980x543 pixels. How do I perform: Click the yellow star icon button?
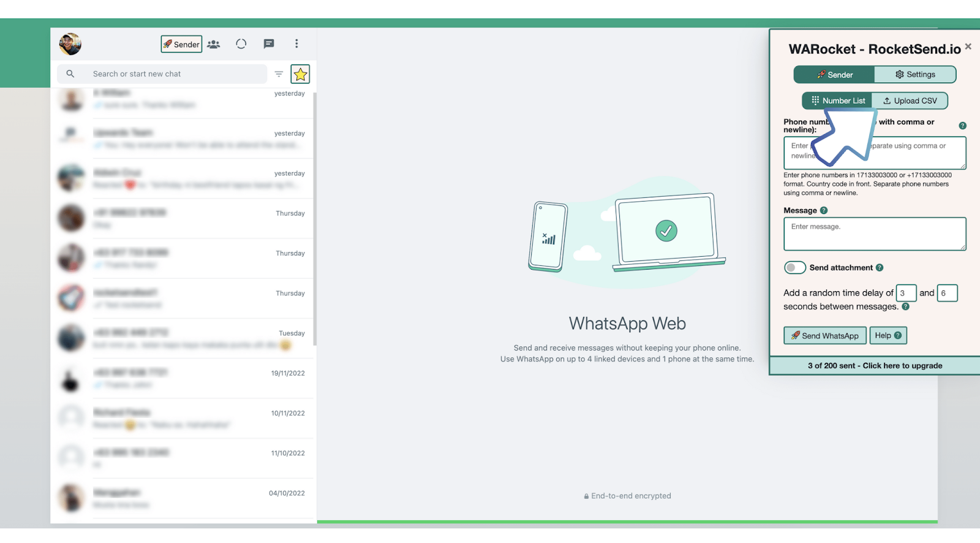pos(300,74)
